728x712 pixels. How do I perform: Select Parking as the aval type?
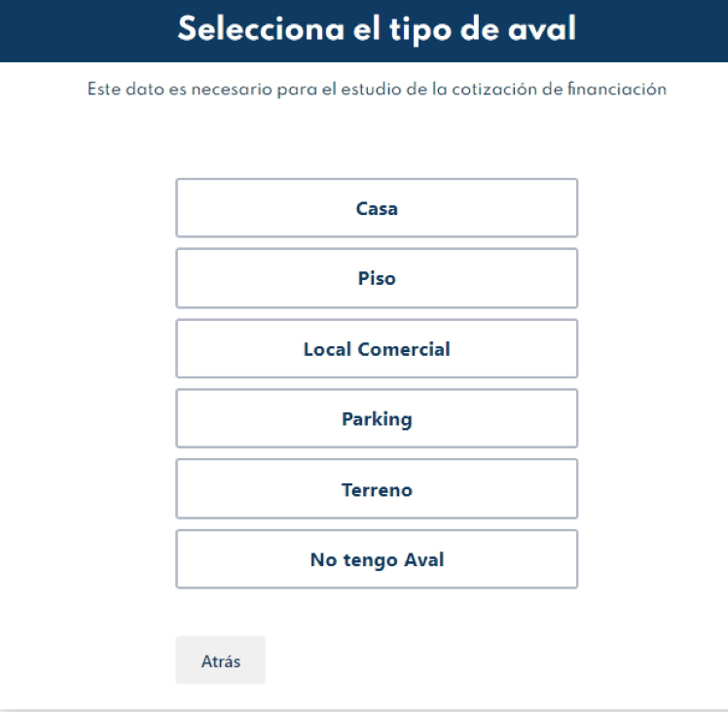[377, 419]
